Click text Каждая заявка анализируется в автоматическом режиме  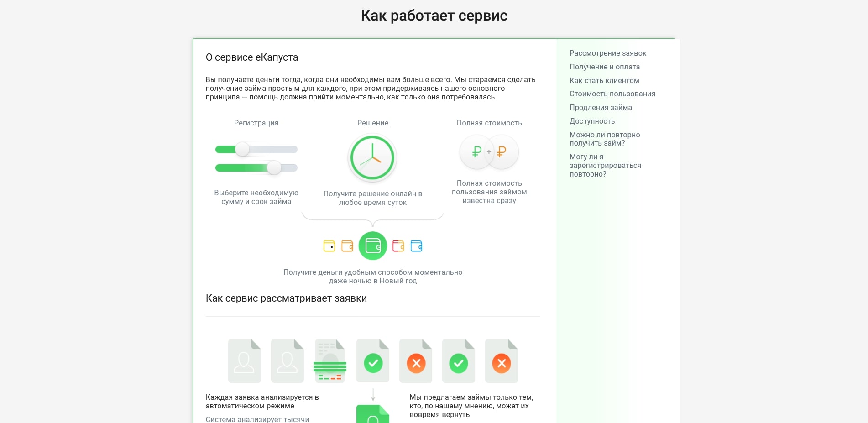coord(262,402)
